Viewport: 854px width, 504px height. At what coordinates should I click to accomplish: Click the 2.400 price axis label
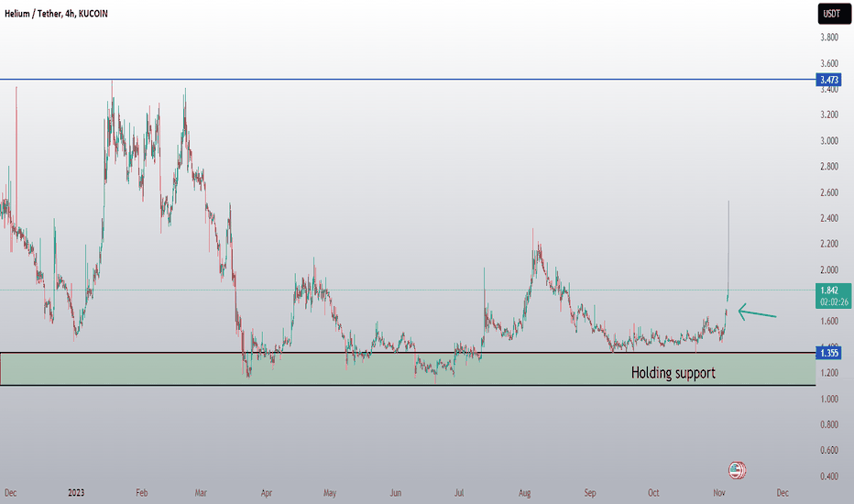(x=829, y=218)
